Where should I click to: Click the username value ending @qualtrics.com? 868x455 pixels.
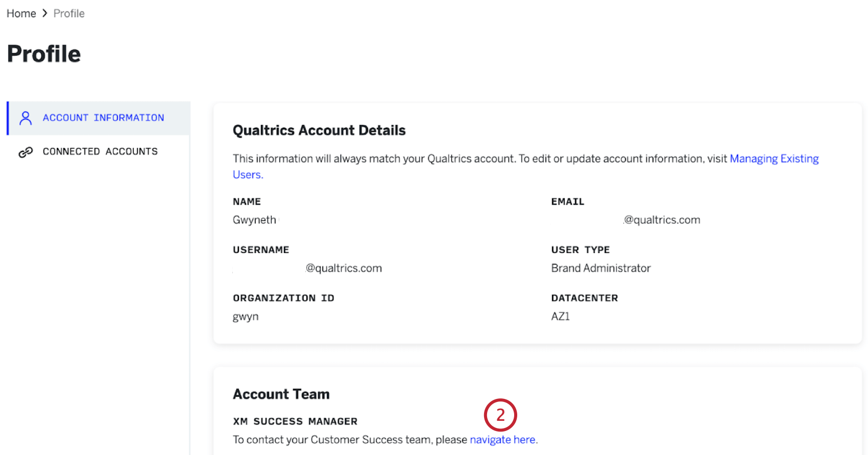coord(344,268)
